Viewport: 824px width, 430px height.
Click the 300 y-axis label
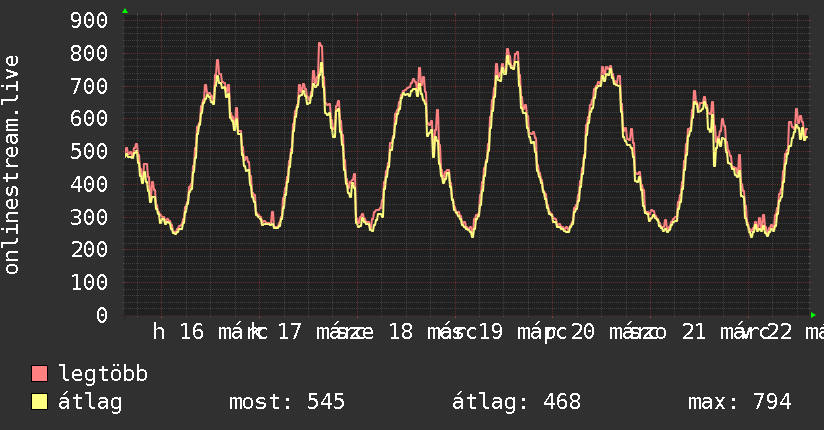point(90,217)
